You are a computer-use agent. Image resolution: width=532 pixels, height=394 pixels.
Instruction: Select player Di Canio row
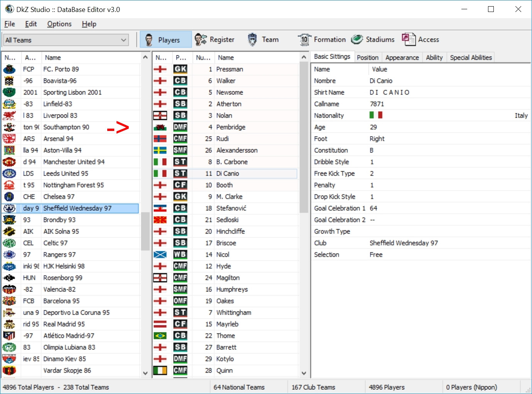[x=225, y=173]
